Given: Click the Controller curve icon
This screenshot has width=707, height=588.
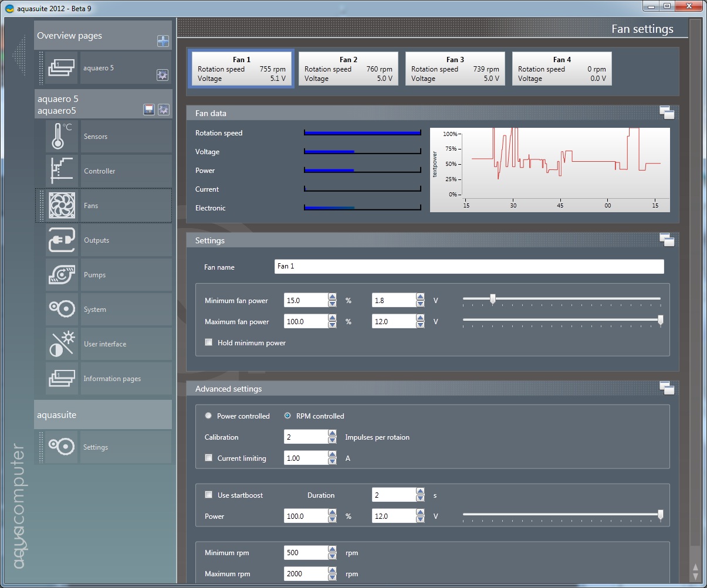Looking at the screenshot, I should tap(62, 171).
